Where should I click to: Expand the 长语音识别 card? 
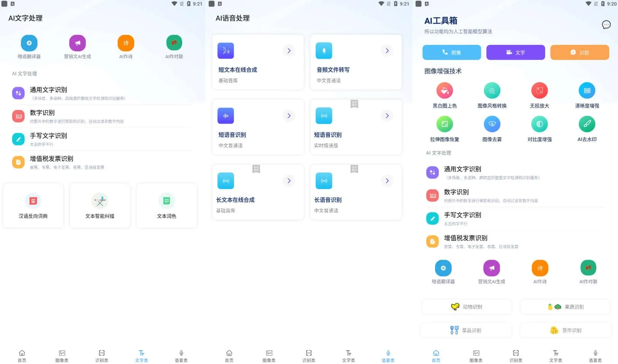[387, 181]
